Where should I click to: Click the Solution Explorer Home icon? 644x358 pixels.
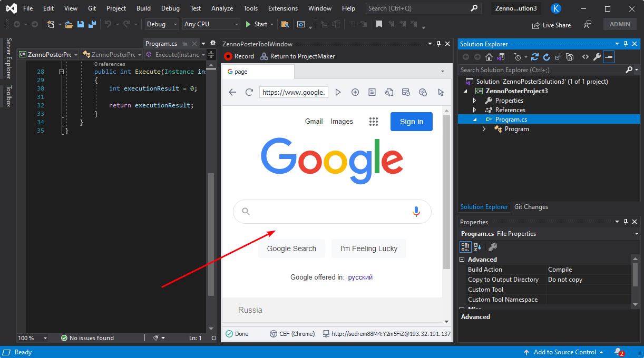(x=489, y=57)
